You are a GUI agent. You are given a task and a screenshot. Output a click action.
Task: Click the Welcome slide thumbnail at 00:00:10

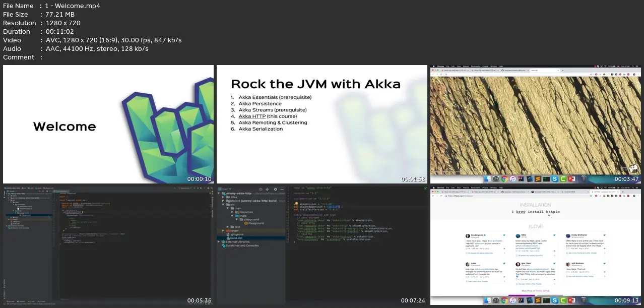108,124
